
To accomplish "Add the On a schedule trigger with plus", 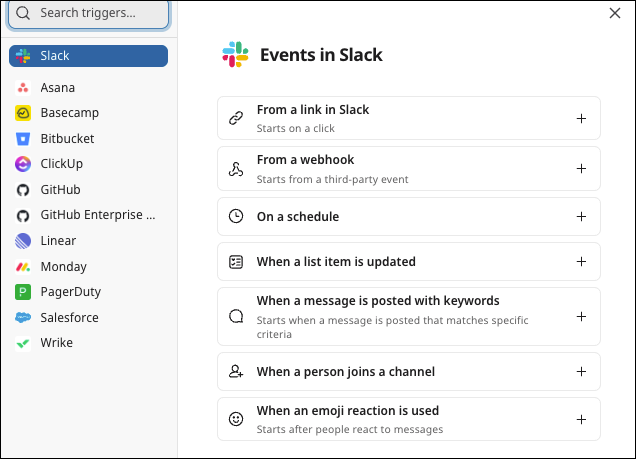I will click(x=581, y=217).
